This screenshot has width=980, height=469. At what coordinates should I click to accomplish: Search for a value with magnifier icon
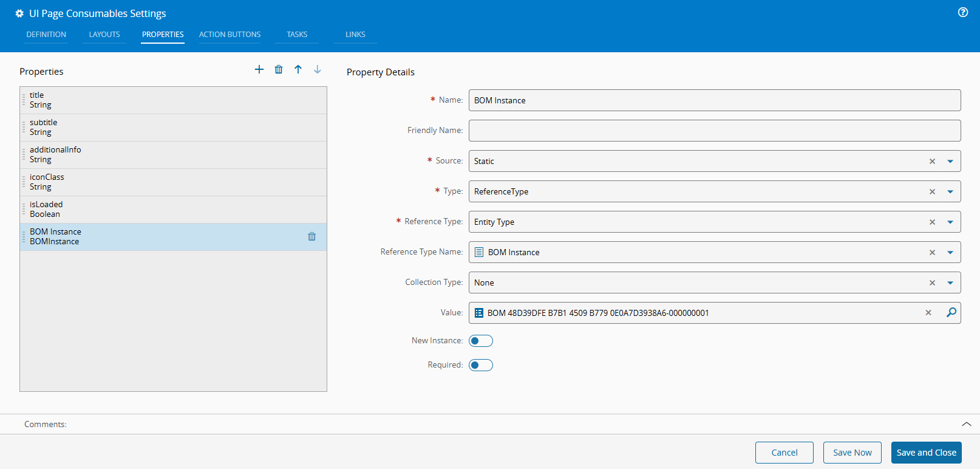pos(951,312)
